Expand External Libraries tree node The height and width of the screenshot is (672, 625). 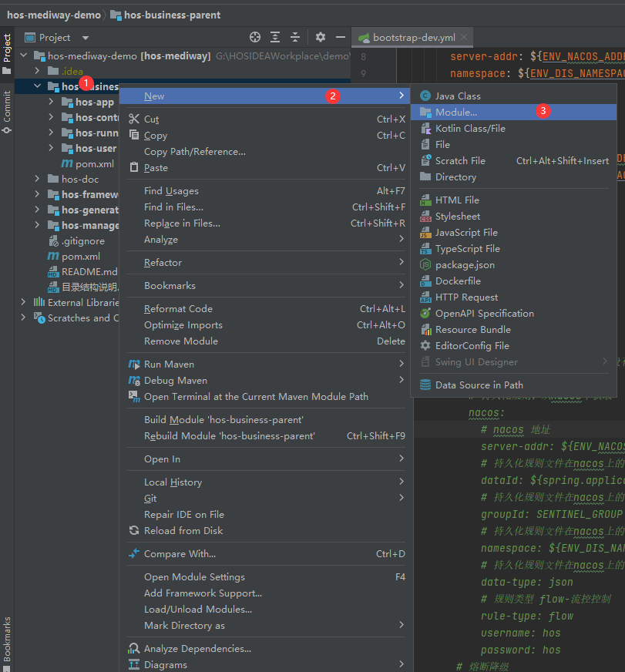pyautogui.click(x=23, y=302)
